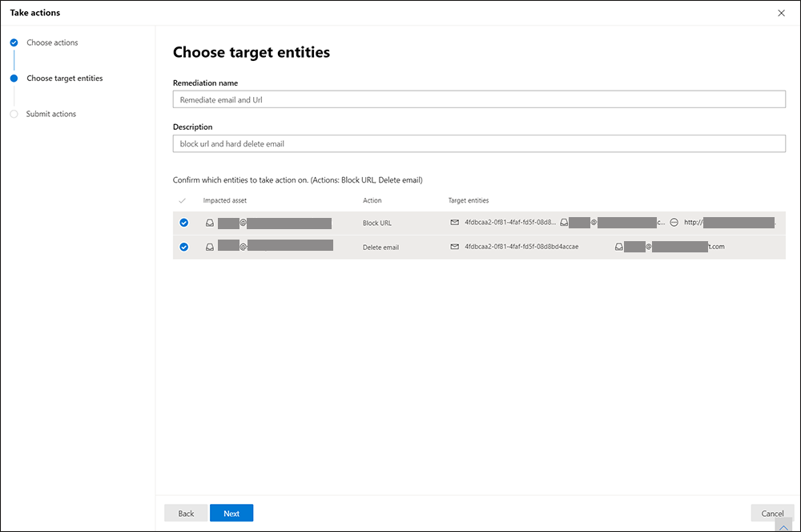Click into the Description text field
This screenshot has height=532, width=801.
tap(479, 143)
